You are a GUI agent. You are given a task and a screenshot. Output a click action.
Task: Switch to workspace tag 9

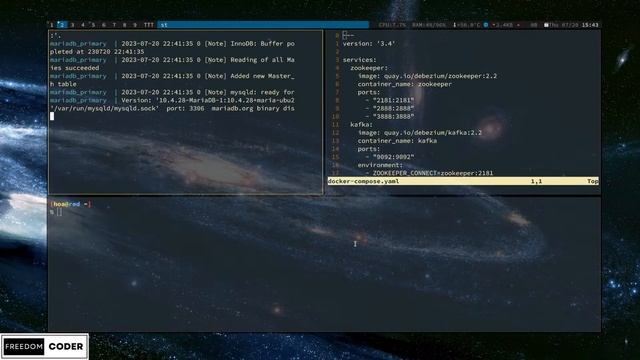[135, 25]
